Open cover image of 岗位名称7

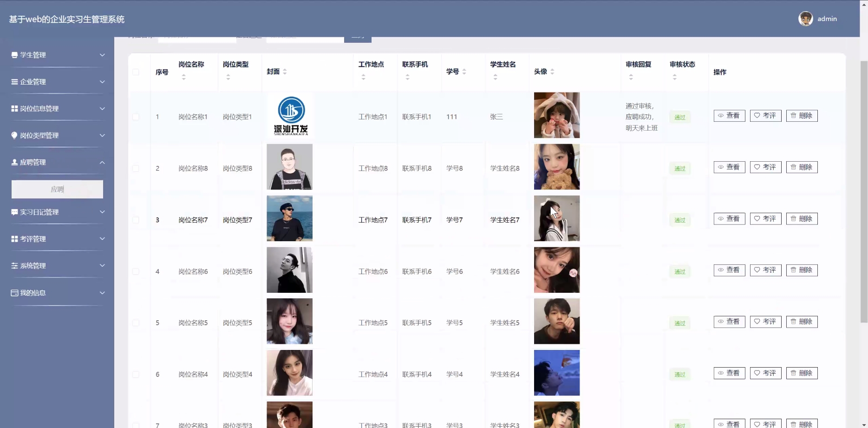pyautogui.click(x=290, y=218)
